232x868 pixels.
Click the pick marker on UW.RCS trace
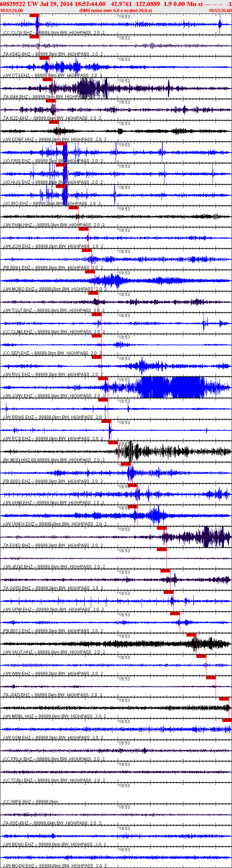click(x=106, y=421)
